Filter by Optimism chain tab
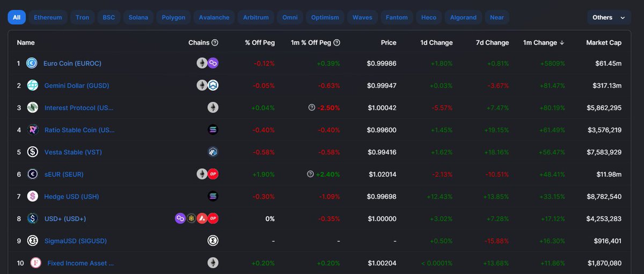 [x=325, y=18]
